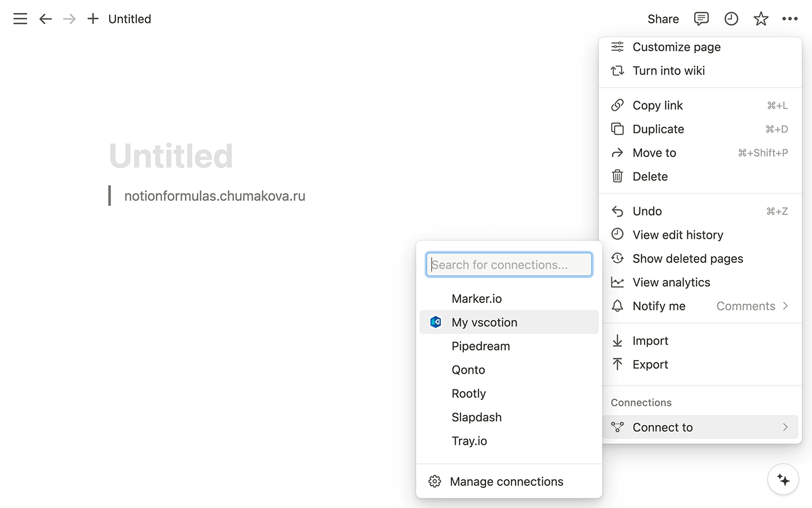Create new page with plus icon
Image resolution: width=812 pixels, height=508 pixels.
[x=93, y=19]
